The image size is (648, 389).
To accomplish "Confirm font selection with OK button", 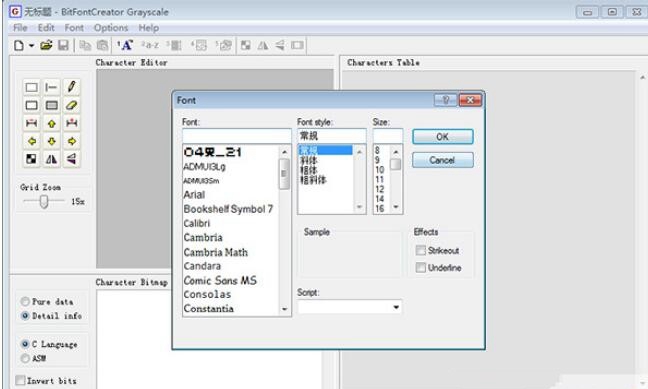I will click(443, 136).
